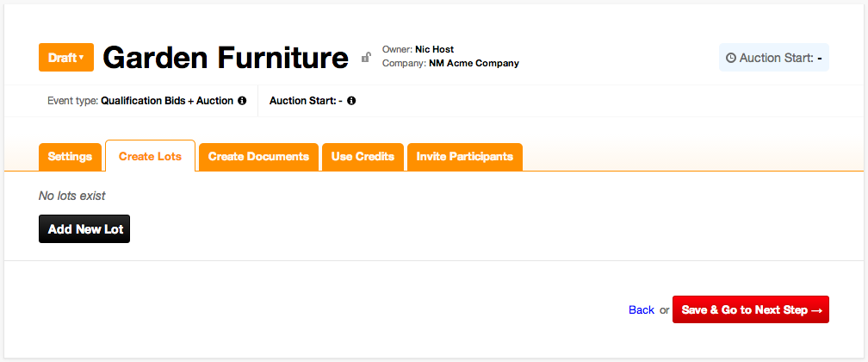Screen dimensions: 868x362
Task: Switch to the Settings tab
Action: [70, 157]
